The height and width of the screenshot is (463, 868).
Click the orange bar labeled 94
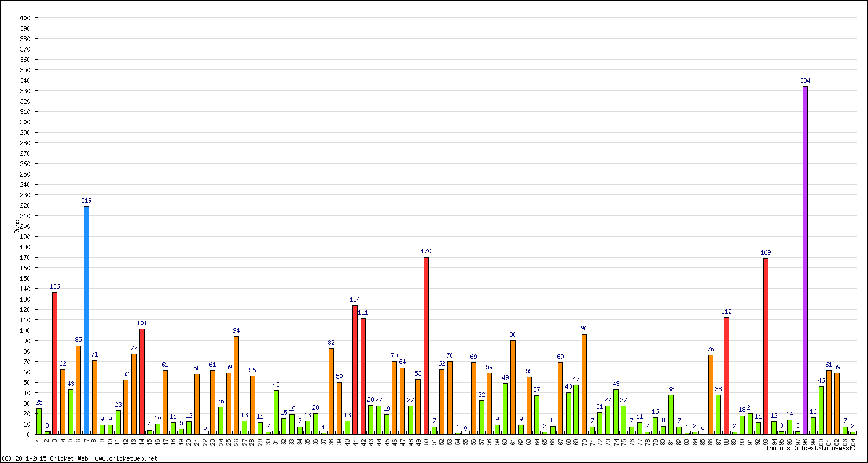236,385
